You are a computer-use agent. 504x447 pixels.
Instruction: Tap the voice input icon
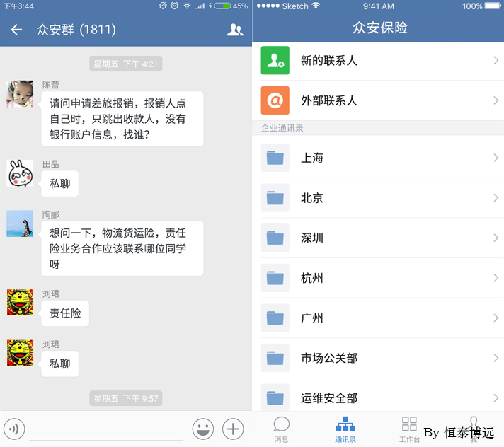tap(15, 428)
